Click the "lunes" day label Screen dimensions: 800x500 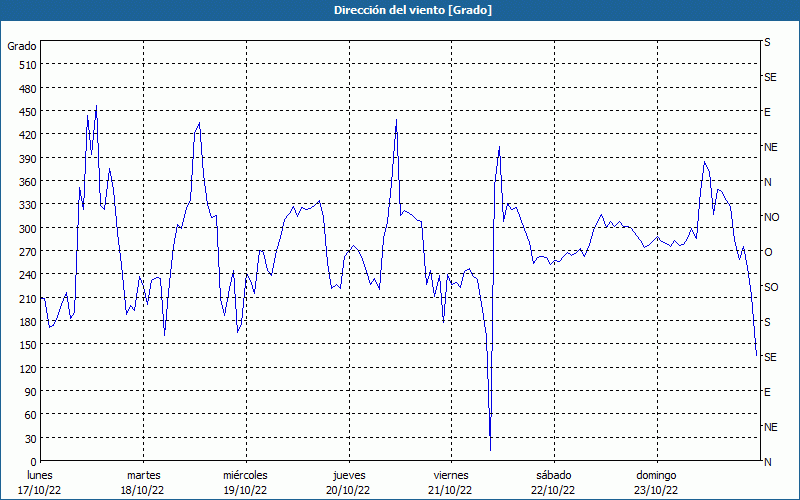click(40, 475)
